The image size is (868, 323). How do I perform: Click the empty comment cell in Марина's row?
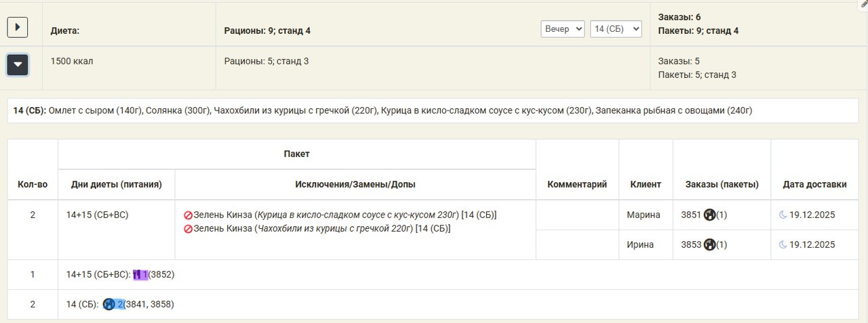(x=576, y=215)
